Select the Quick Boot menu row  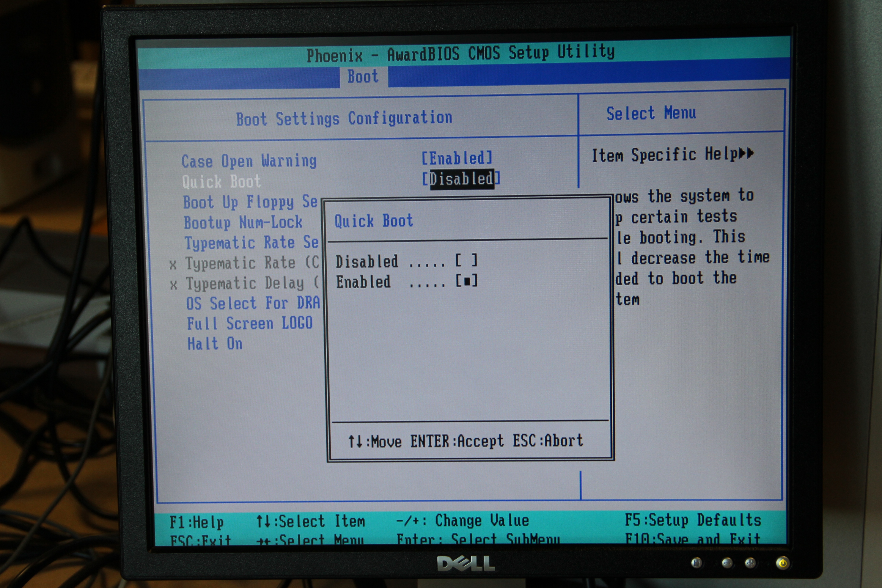coord(221,182)
